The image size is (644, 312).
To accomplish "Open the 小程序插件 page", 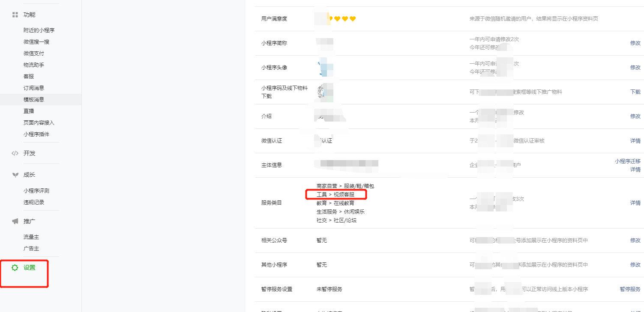I will pyautogui.click(x=36, y=134).
